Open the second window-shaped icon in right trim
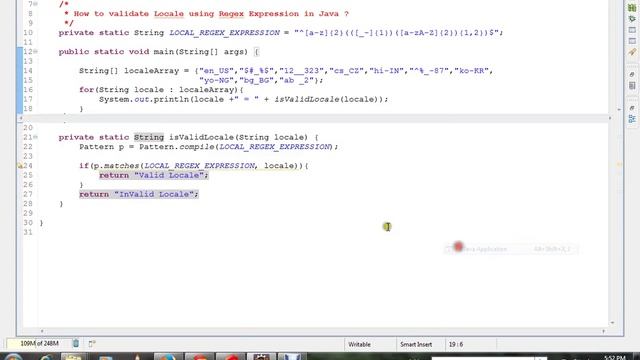640x360 pixels. pyautogui.click(x=632, y=41)
